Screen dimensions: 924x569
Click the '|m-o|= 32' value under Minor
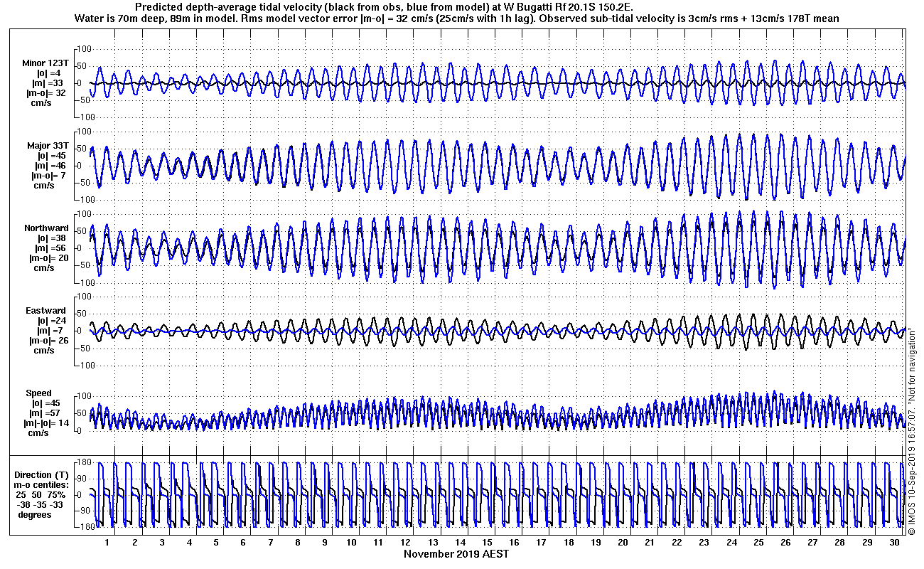click(46, 93)
